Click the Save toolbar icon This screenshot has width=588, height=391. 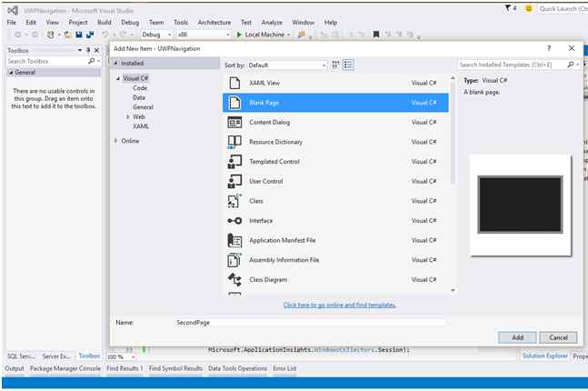click(x=79, y=35)
